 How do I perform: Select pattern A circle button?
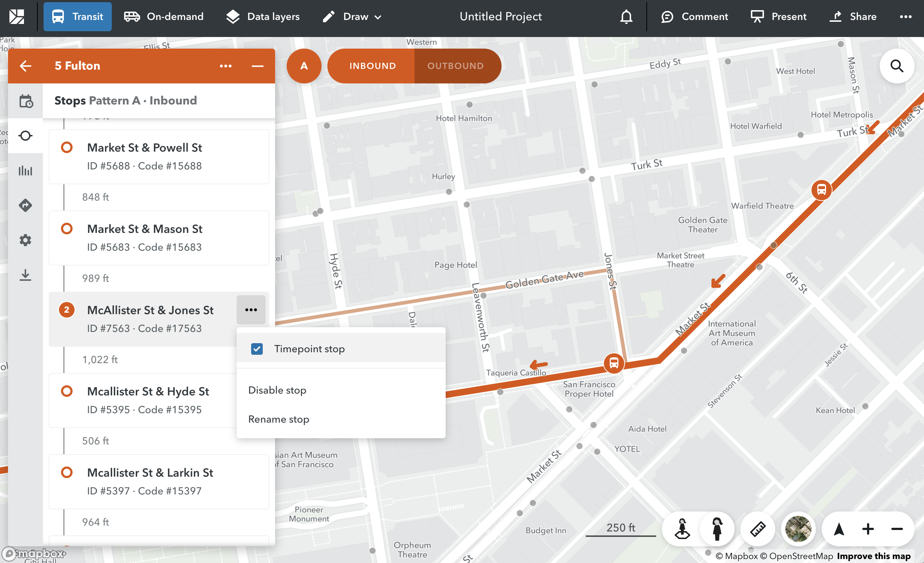click(x=304, y=66)
